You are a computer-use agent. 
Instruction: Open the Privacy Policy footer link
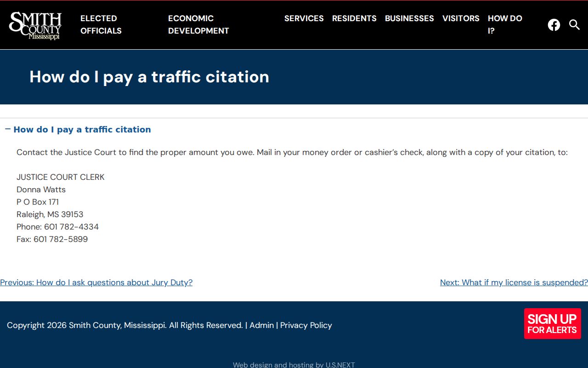(306, 325)
